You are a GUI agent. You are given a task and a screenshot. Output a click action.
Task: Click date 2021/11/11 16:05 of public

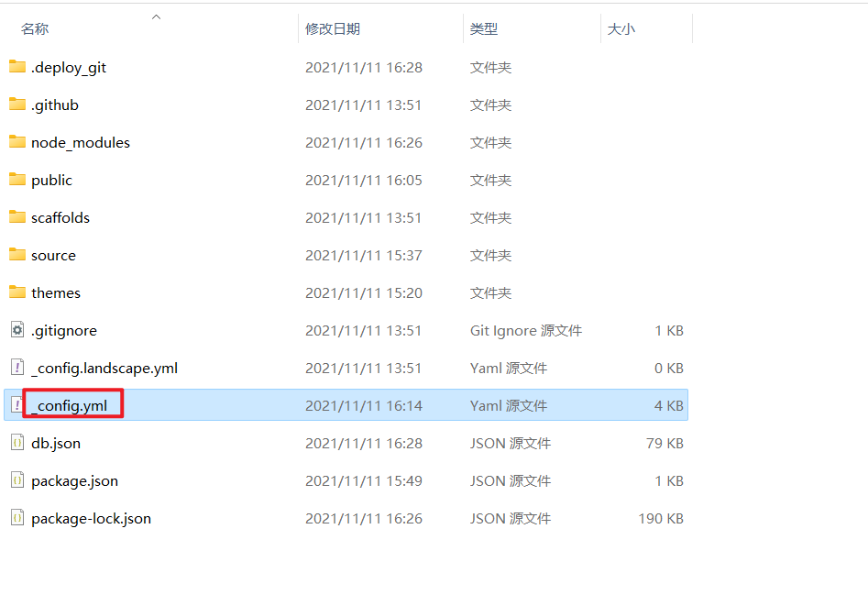coord(364,181)
